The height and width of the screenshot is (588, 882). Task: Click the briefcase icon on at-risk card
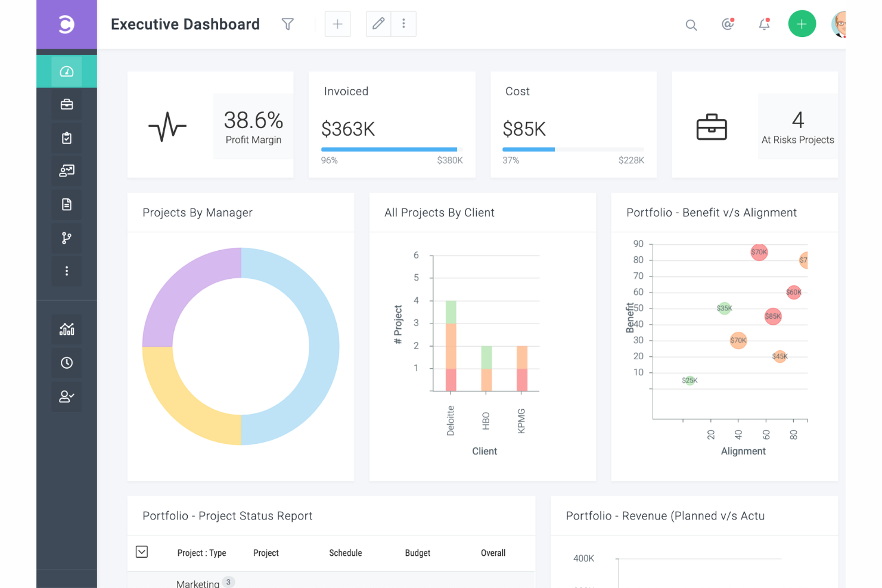(x=712, y=127)
